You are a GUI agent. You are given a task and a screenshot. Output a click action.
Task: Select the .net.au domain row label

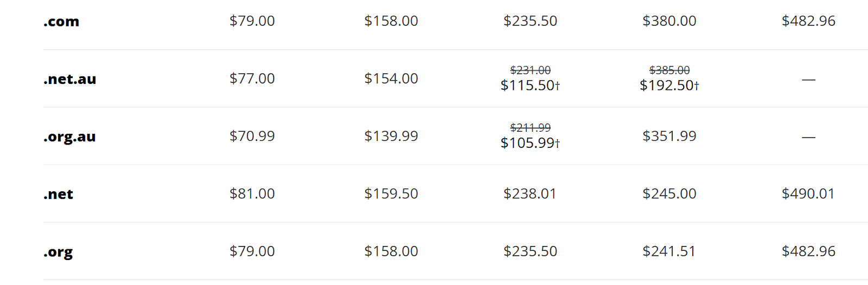click(70, 79)
